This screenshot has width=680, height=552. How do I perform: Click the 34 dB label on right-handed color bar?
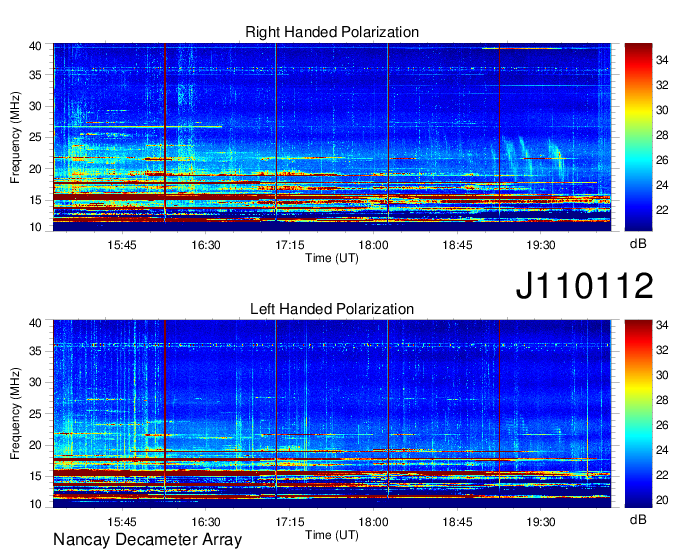click(662, 60)
